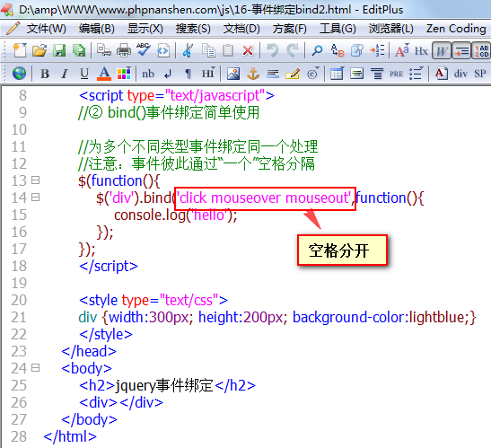Insert PRE tag icon

[396, 74]
